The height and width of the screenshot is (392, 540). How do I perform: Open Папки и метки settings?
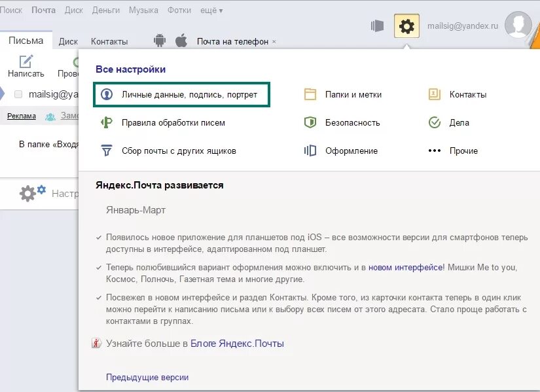tap(353, 95)
